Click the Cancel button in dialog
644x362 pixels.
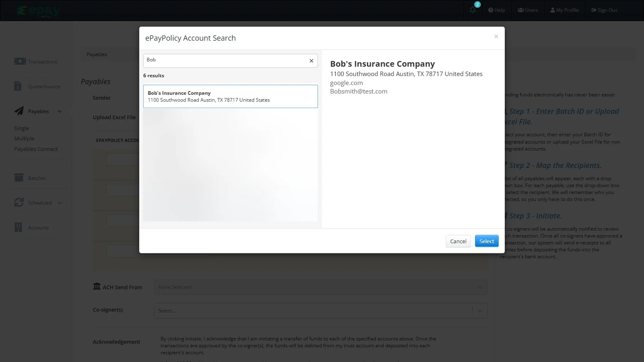pos(458,241)
